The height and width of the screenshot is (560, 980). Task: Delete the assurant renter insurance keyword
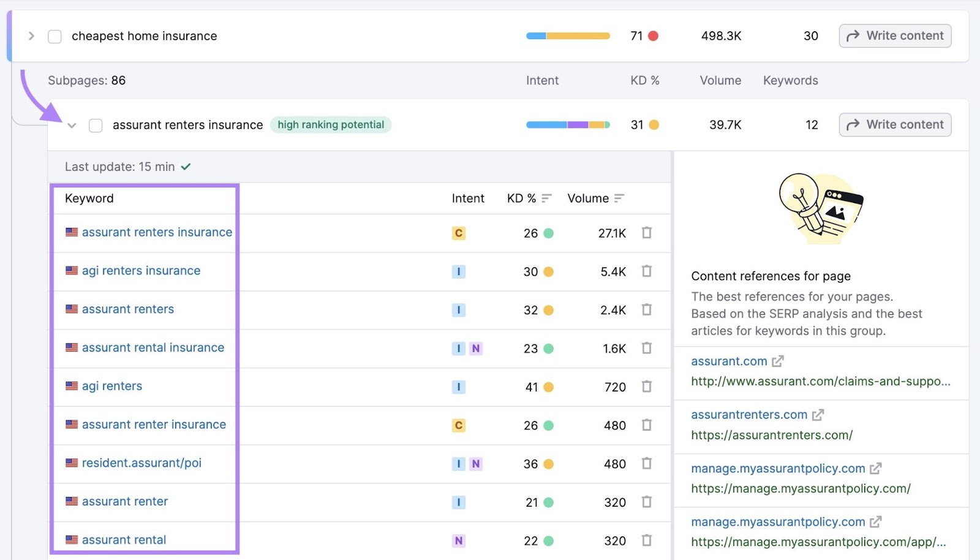(646, 425)
